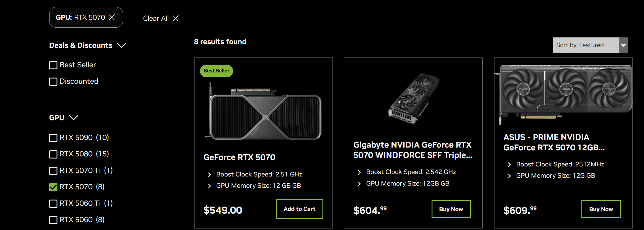Expand Boost Clock Speed for GeForce RTX 5070

point(209,175)
